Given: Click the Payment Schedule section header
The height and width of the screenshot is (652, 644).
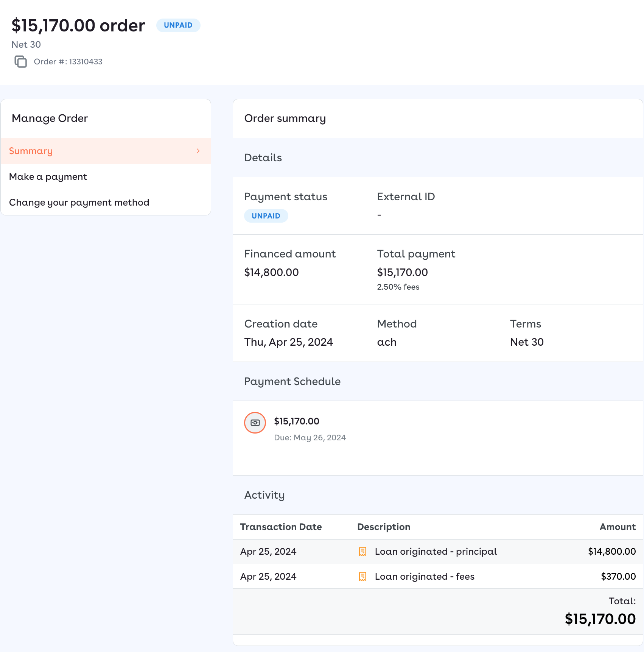Looking at the screenshot, I should (x=292, y=382).
